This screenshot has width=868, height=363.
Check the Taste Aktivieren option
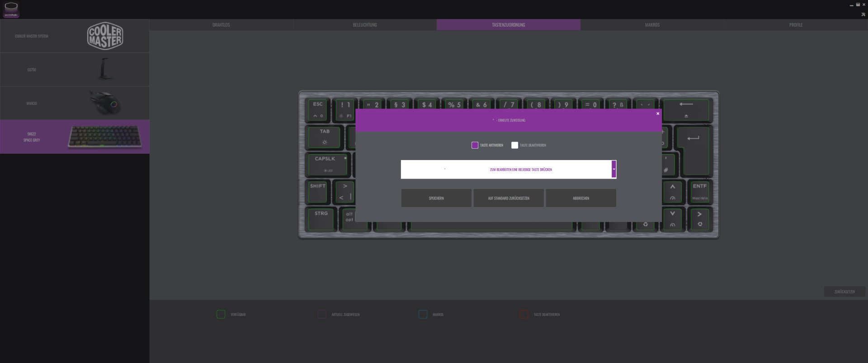(475, 145)
